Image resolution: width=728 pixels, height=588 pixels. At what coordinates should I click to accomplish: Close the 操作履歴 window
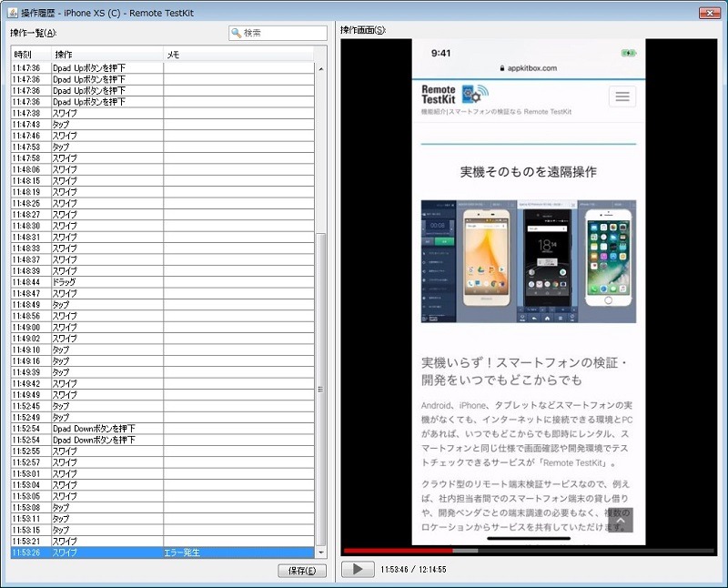(710, 13)
